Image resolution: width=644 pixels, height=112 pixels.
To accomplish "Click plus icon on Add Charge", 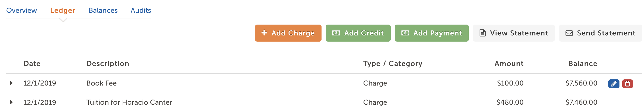I will [x=264, y=33].
